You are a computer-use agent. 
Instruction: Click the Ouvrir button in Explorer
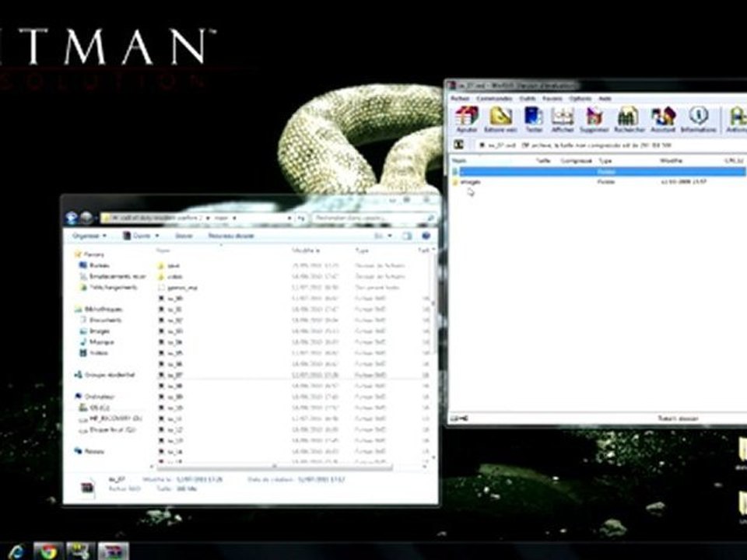(137, 236)
